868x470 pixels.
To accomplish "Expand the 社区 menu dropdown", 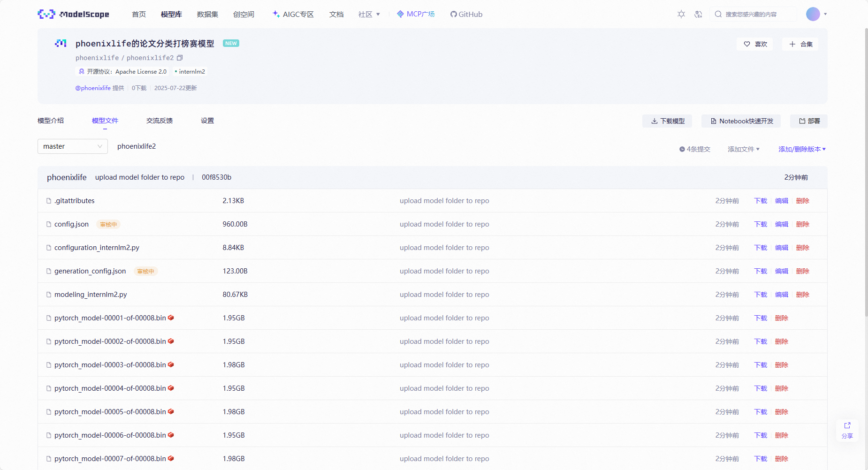I will (x=369, y=14).
